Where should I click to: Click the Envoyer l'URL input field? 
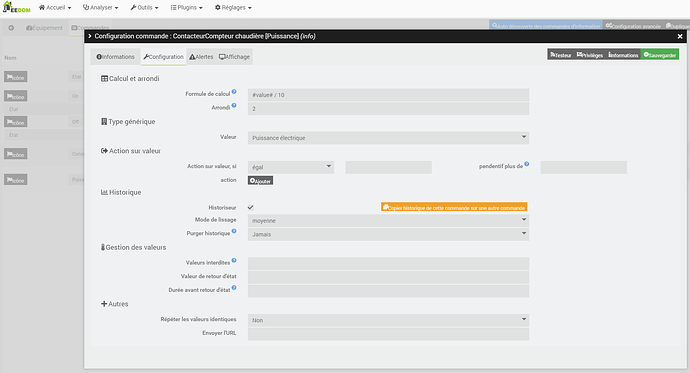[x=388, y=334]
